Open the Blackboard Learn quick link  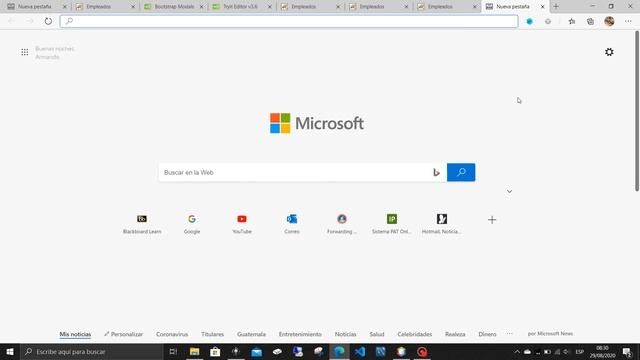pos(142,224)
